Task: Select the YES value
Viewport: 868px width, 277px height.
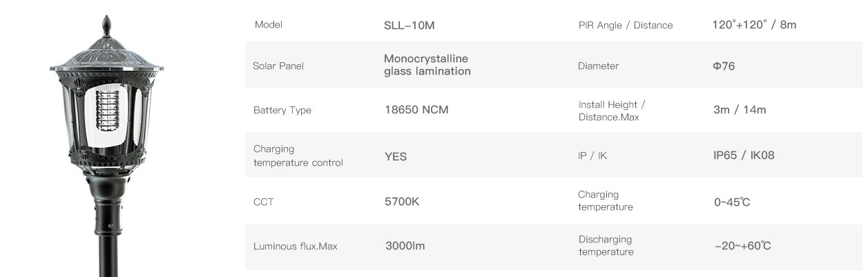Action: (x=396, y=157)
